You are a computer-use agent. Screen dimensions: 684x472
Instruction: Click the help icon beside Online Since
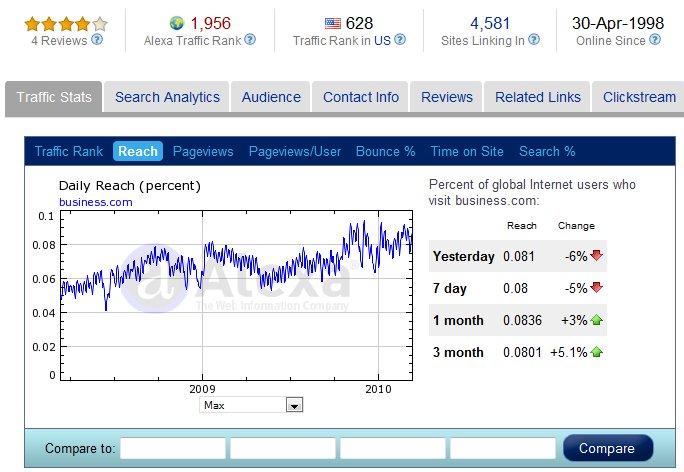[x=655, y=40]
